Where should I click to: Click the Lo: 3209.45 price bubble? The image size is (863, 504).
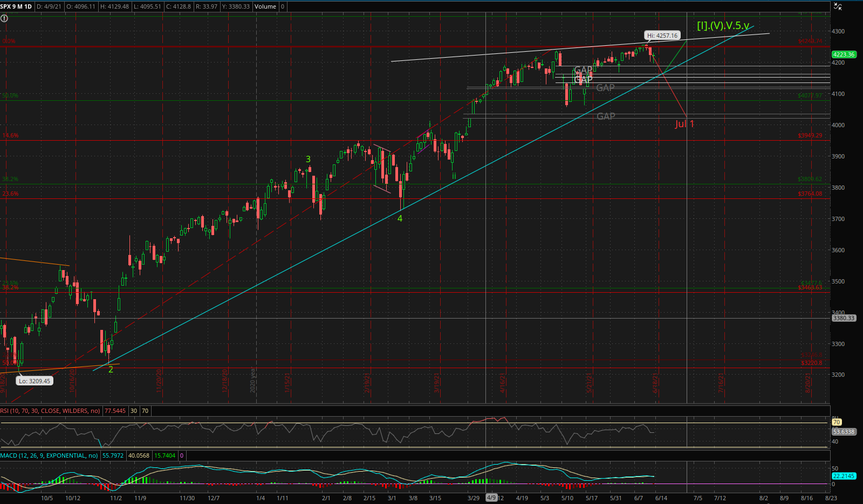(x=33, y=381)
